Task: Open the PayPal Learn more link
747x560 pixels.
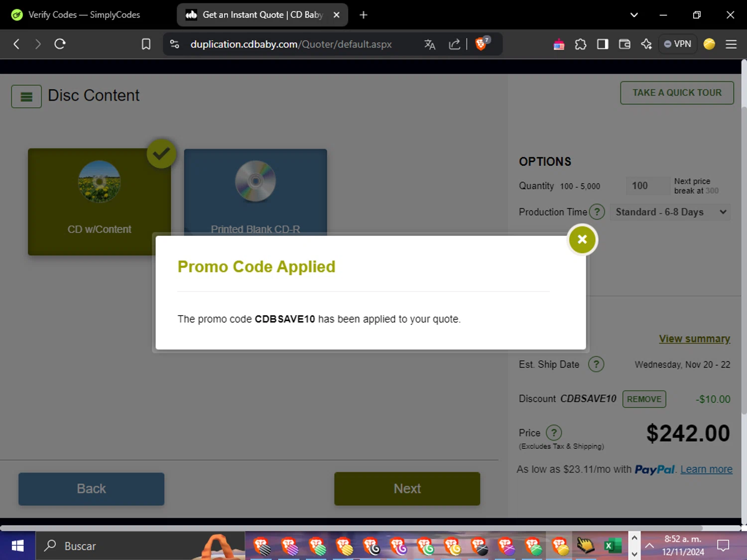Action: [706, 469]
